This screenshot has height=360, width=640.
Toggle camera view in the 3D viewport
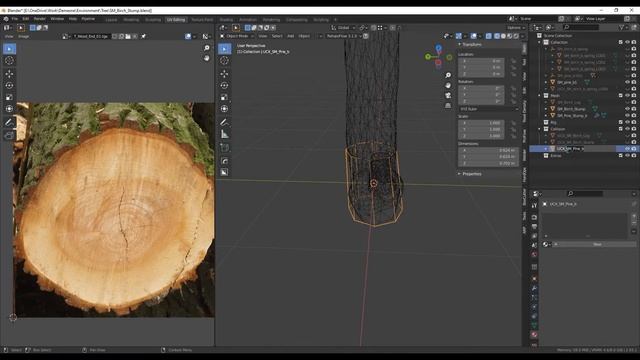448,96
